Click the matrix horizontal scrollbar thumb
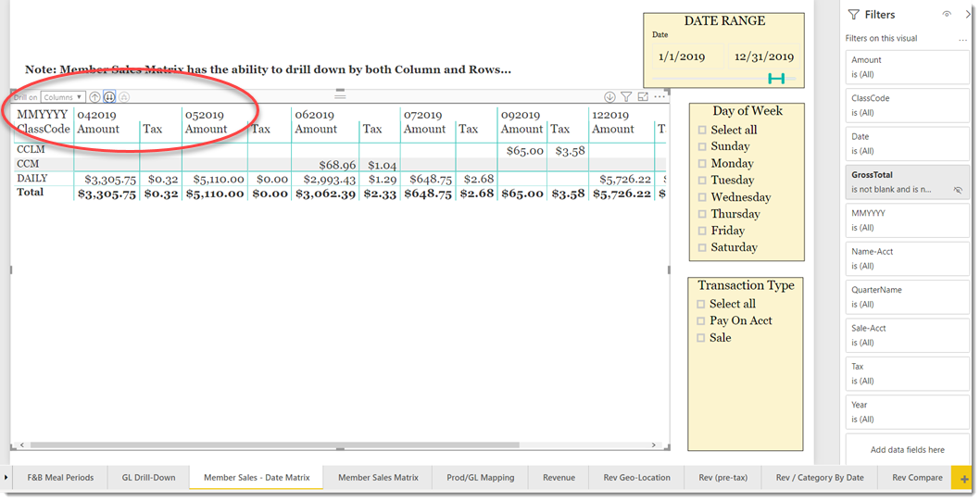The image size is (980, 501). click(275, 445)
